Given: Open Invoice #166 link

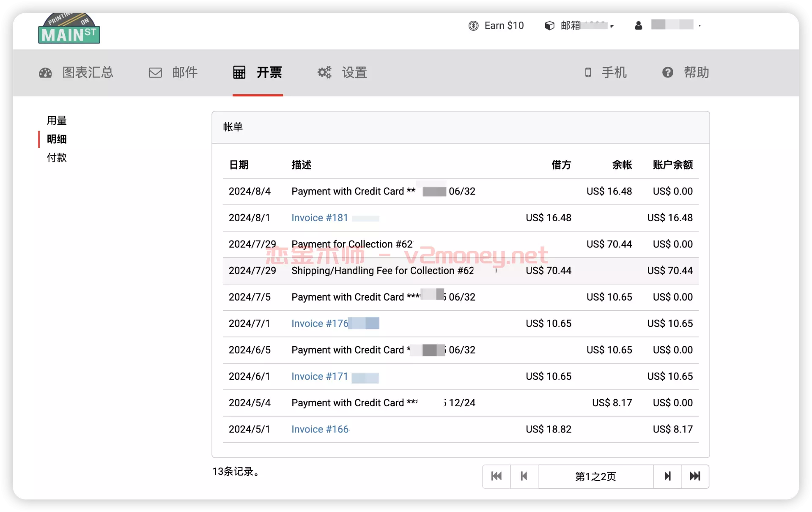Looking at the screenshot, I should coord(320,429).
